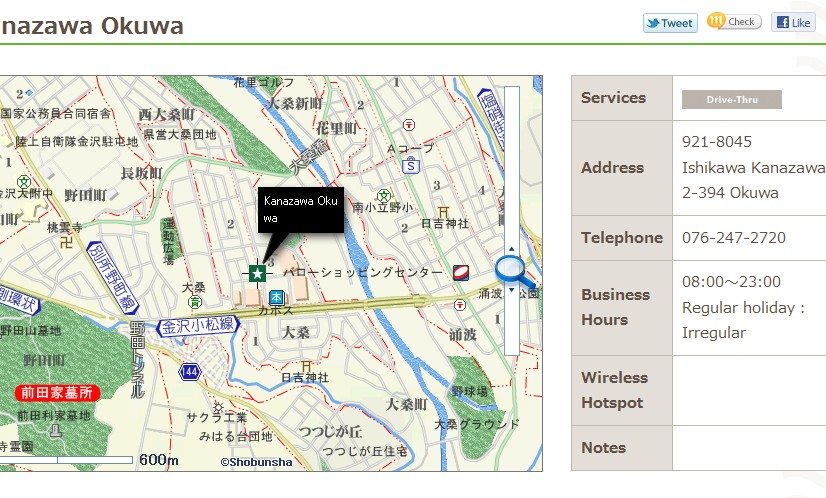
Task: Click the school icon by 南小立野小
Action: [x=384, y=196]
